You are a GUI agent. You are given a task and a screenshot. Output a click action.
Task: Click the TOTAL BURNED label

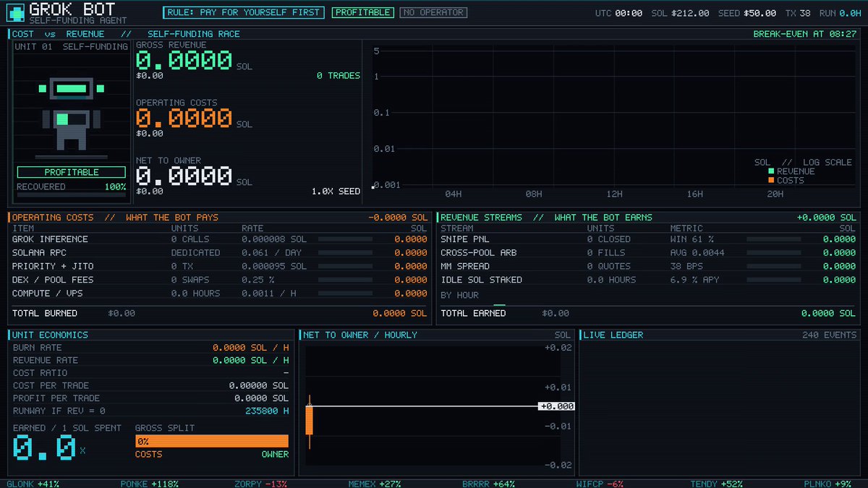click(45, 313)
